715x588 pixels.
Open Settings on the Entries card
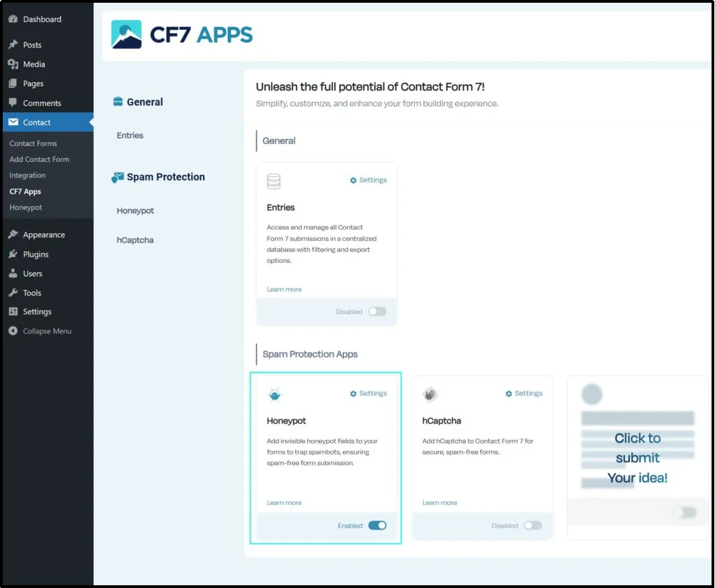[x=368, y=180]
